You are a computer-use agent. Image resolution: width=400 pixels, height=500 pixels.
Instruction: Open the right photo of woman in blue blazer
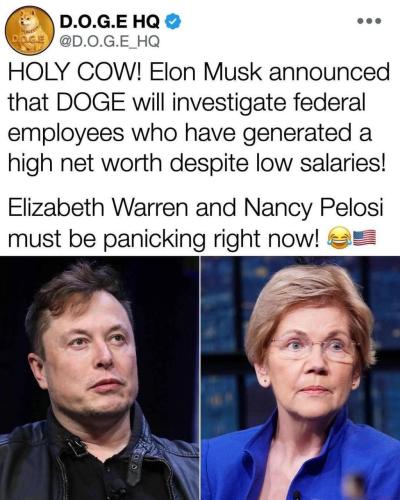click(x=301, y=378)
